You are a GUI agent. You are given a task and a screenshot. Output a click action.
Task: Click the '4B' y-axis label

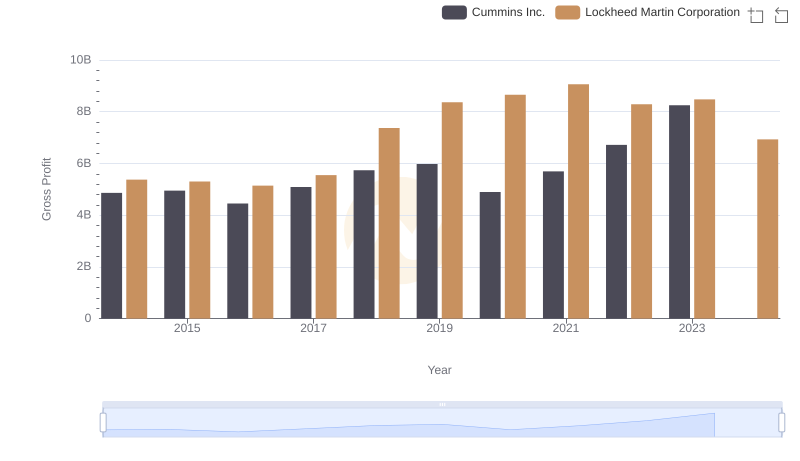tap(84, 215)
